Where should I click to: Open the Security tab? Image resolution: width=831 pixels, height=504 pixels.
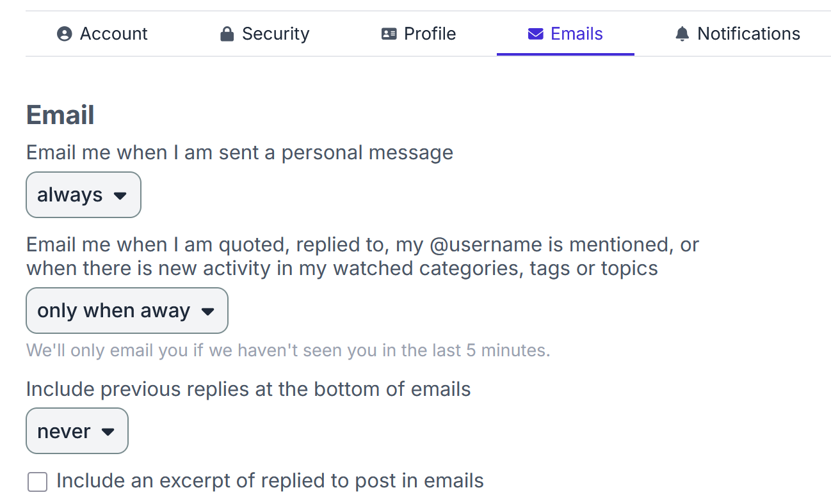pyautogui.click(x=264, y=34)
